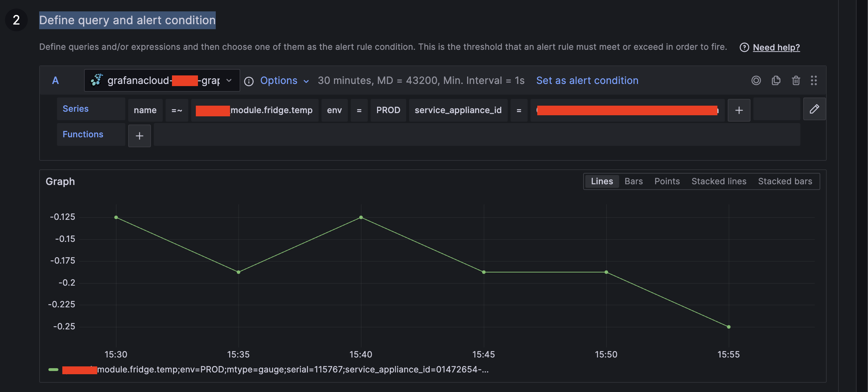
Task: Enable Stacked lines graph mode
Action: 718,181
